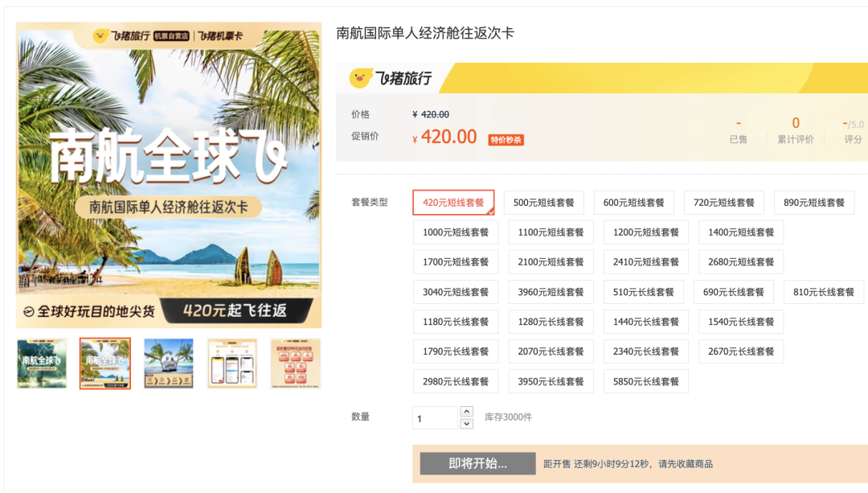Click the main 南航全球飞 product image
Image resolution: width=868 pixels, height=493 pixels.
pyautogui.click(x=169, y=175)
